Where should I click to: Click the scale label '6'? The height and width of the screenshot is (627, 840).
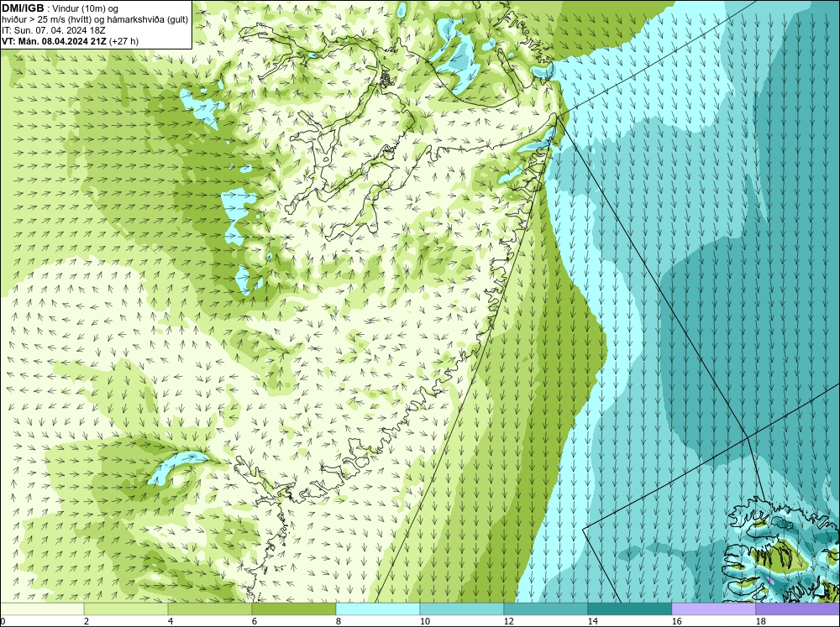click(255, 621)
